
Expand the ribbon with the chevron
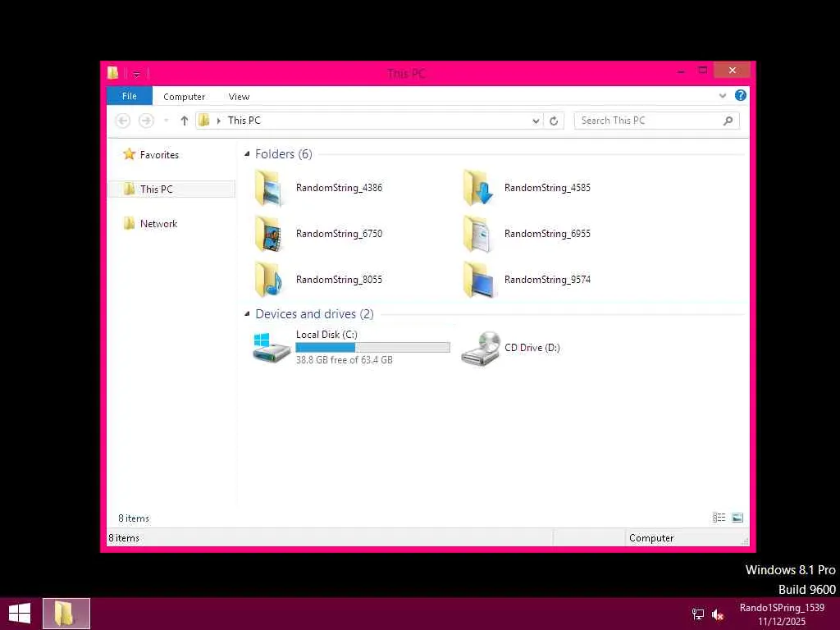(722, 96)
